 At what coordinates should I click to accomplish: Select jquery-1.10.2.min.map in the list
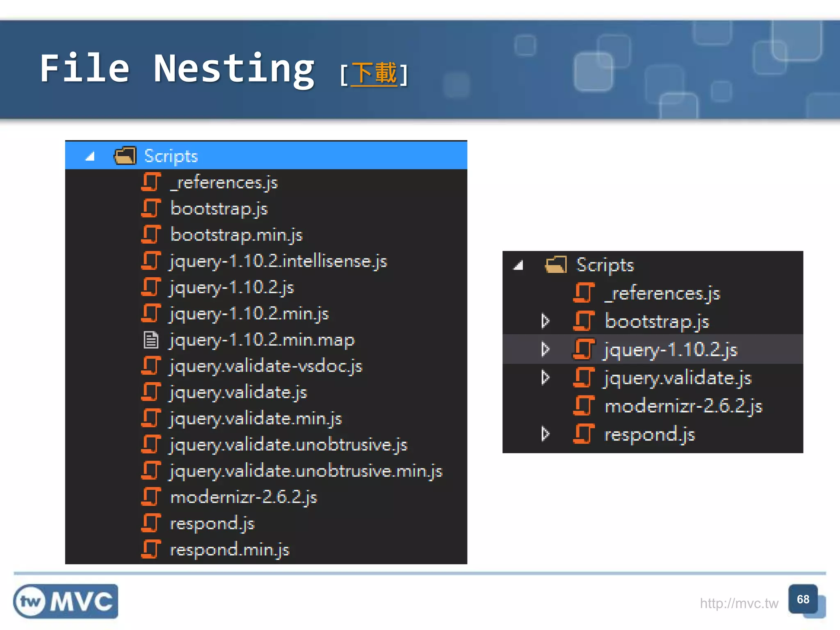click(262, 340)
